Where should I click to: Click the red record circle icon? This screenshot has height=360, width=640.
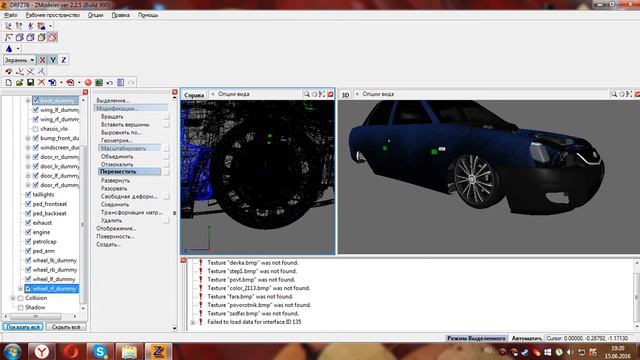pos(88,82)
